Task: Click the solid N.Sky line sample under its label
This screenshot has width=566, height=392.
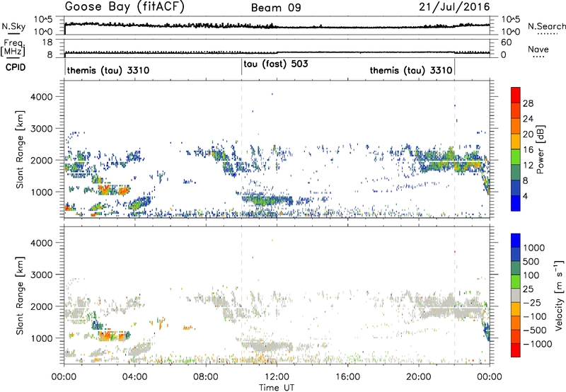Action: tap(13, 33)
